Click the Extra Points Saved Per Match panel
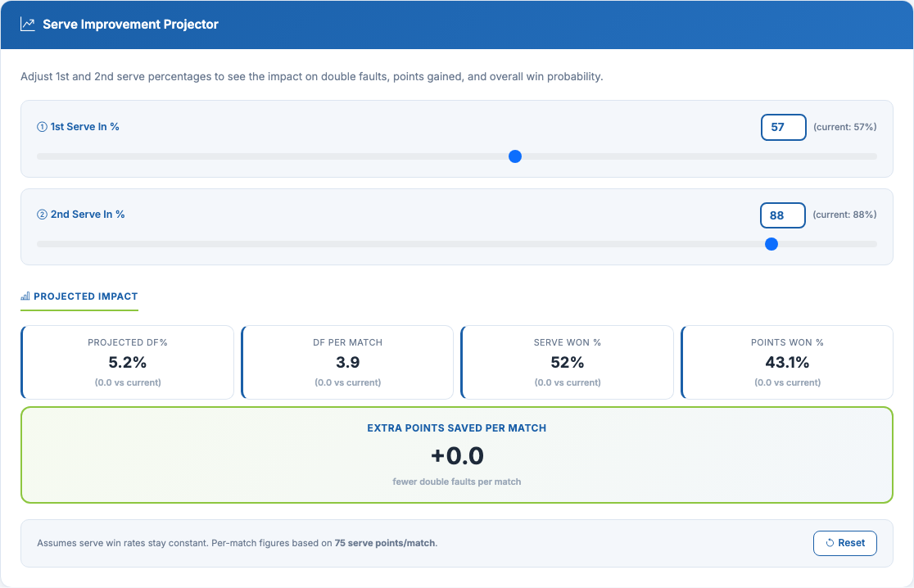 click(456, 455)
